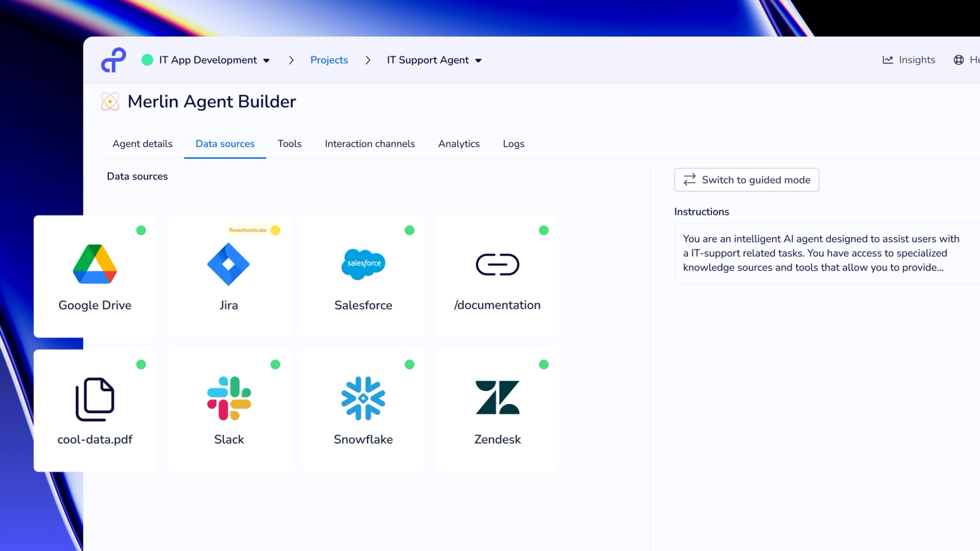
Task: Click the Insights chart icon
Action: (888, 60)
